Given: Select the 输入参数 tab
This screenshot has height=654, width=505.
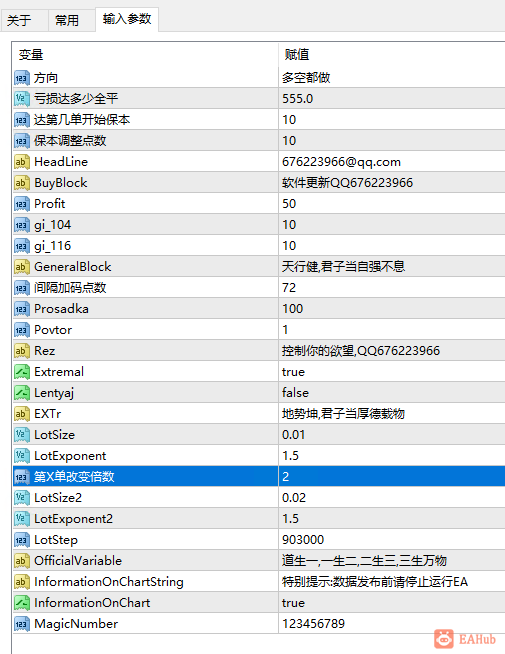Looking at the screenshot, I should point(127,19).
